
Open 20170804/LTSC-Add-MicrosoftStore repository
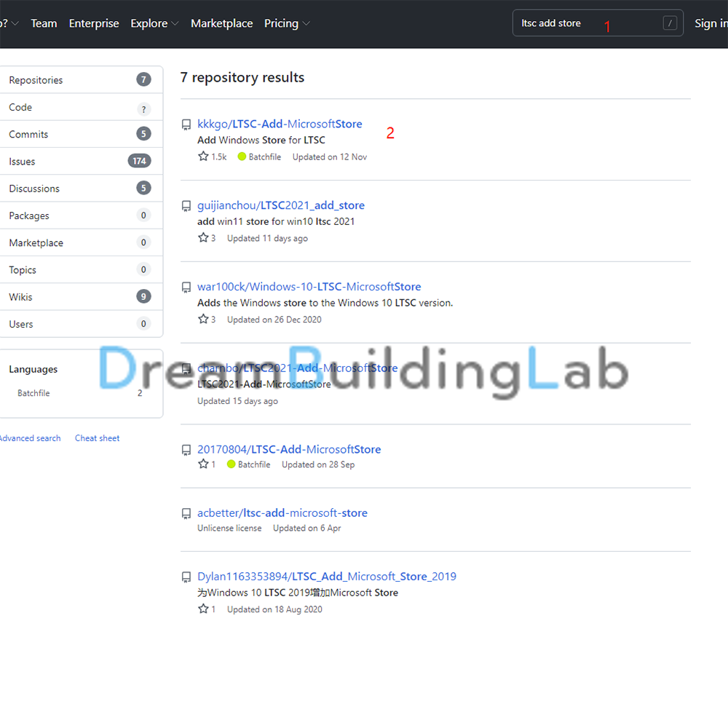pyautogui.click(x=289, y=449)
